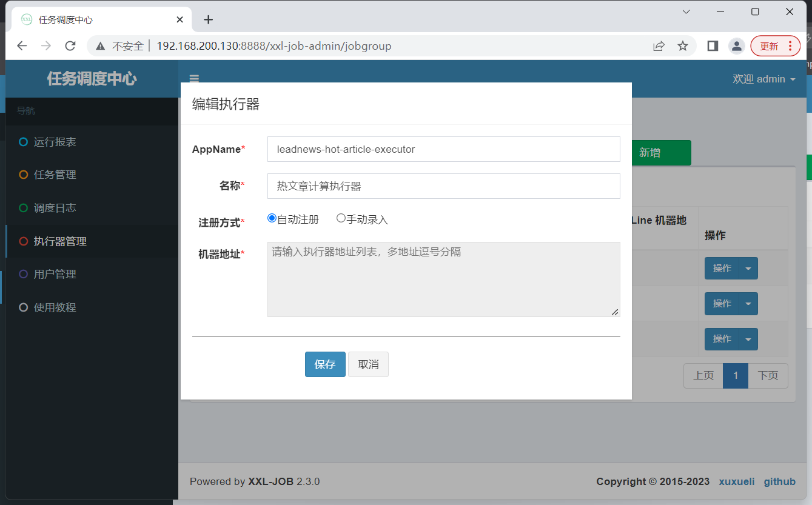The width and height of the screenshot is (812, 505).
Task: Click the browser address bar URL
Action: tap(274, 46)
